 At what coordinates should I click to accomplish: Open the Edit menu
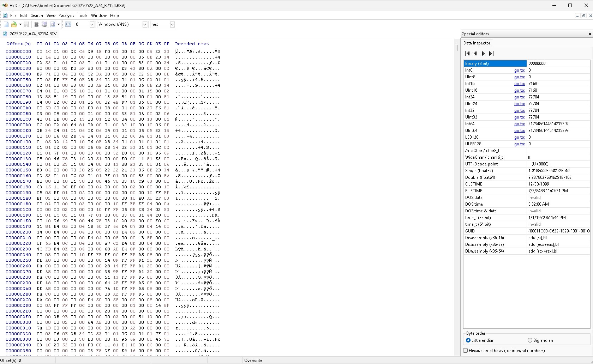(x=24, y=16)
